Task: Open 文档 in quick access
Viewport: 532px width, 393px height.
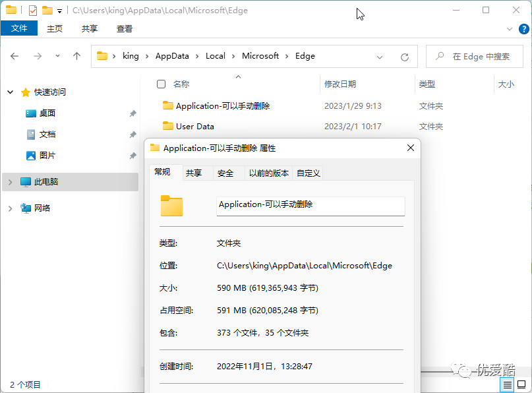Action: 47,135
